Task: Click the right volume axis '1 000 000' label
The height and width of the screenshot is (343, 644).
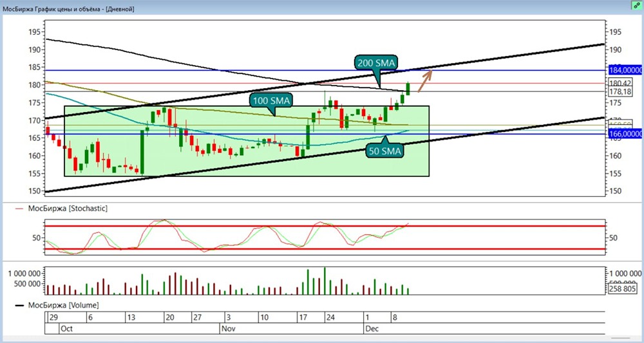Action: 625,273
